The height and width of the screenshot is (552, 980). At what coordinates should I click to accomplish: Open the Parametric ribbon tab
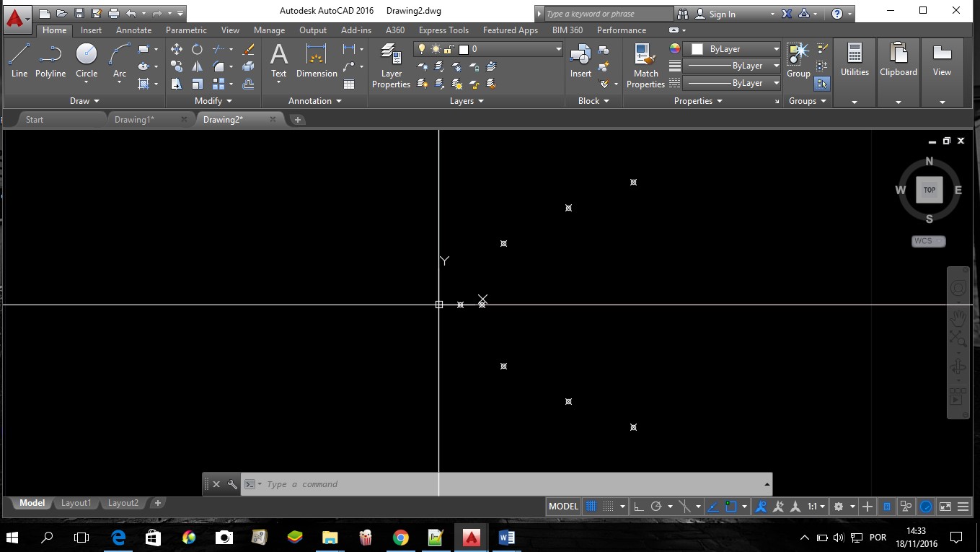point(186,30)
